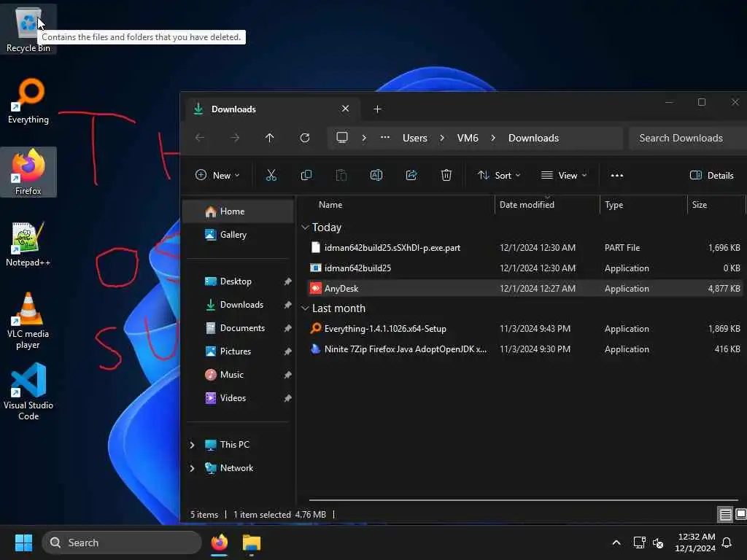Viewport: 747px width, 560px height.
Task: Click the taskbar Search box
Action: [x=122, y=542]
